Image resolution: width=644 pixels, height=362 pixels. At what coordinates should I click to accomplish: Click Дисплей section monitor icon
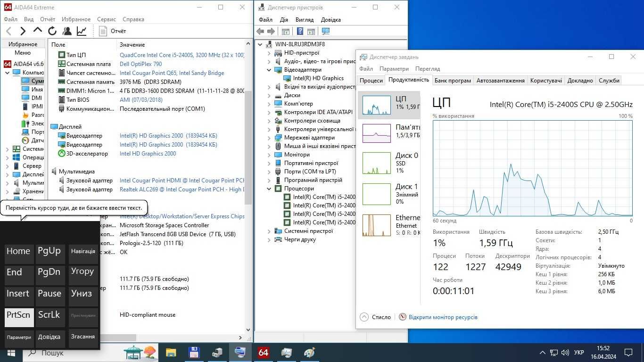pos(54,127)
